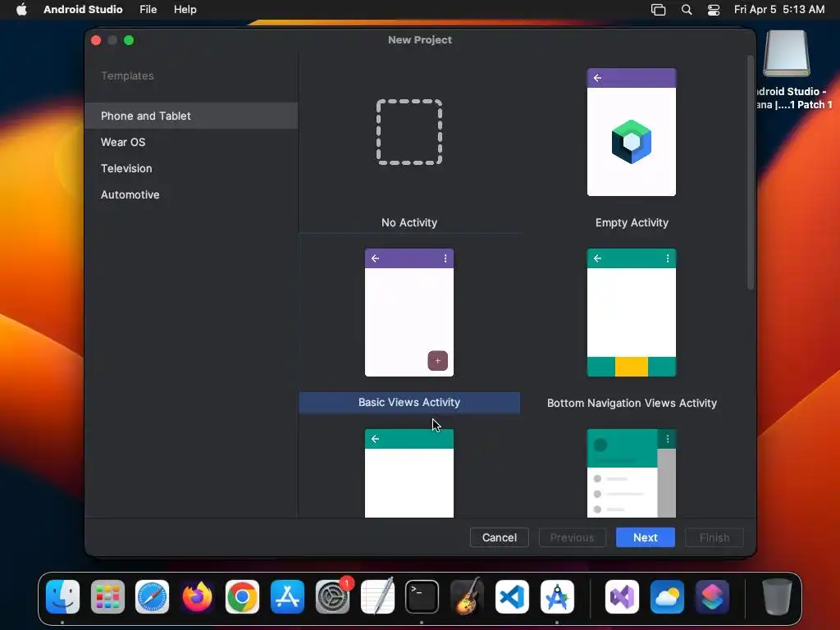Launch Google Chrome from the Dock
Viewport: 840px width, 630px height.
242,597
